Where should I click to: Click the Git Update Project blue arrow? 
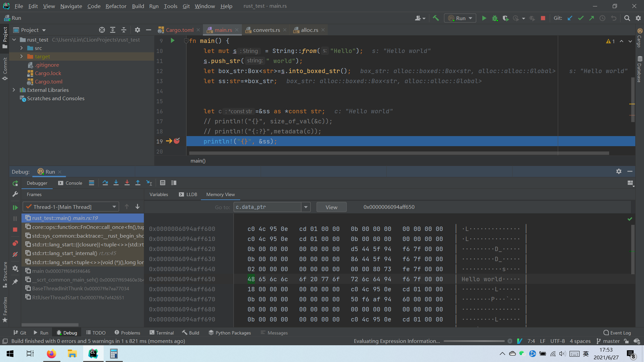point(570,18)
